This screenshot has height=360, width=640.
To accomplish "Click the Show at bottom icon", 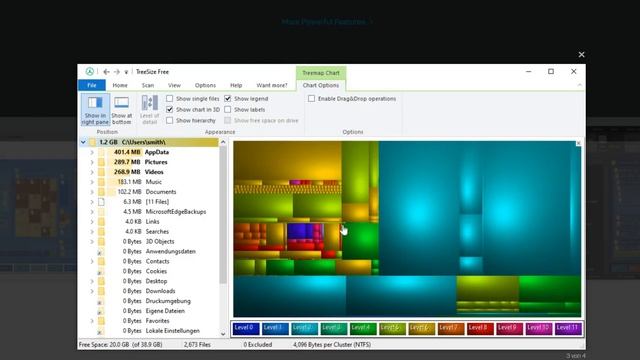I will point(121,102).
